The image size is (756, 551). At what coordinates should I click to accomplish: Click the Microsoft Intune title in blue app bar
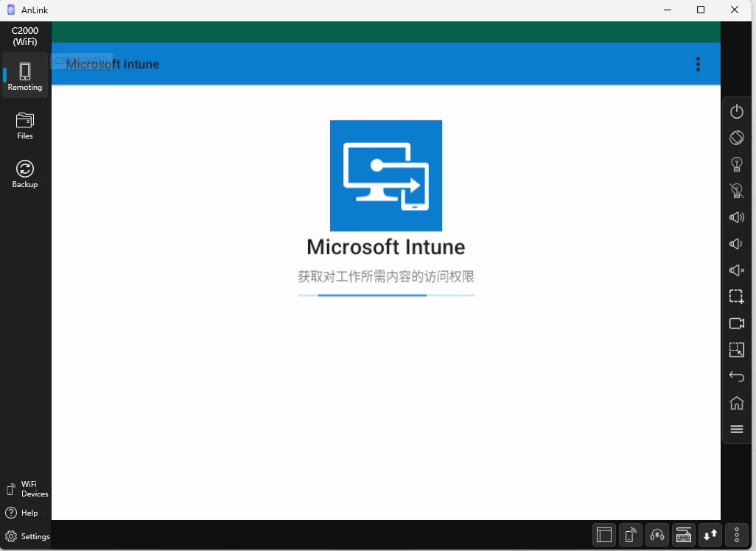coord(112,64)
